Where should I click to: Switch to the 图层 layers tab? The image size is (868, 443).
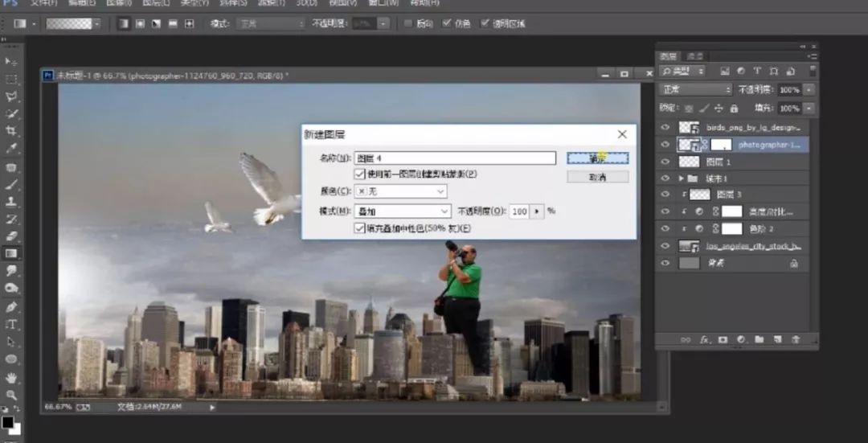(668, 56)
